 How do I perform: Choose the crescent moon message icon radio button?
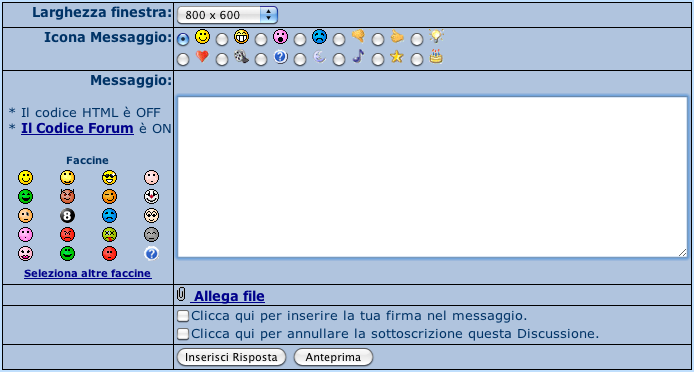click(x=300, y=59)
